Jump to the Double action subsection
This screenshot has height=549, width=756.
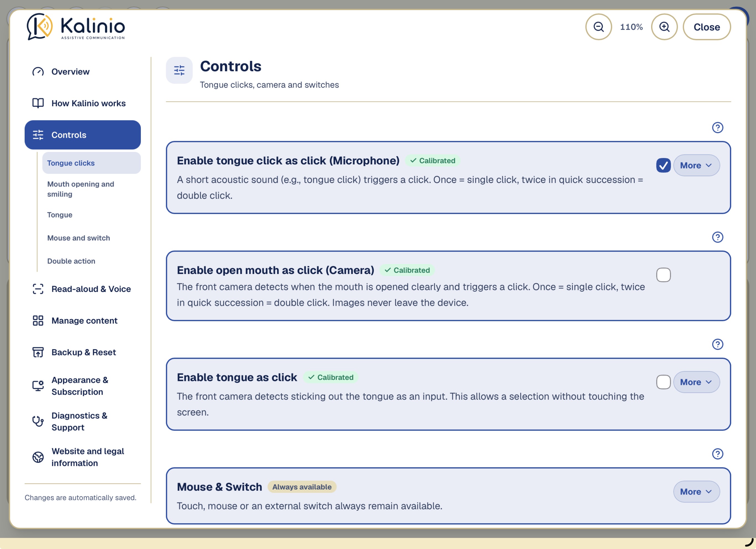(91, 261)
